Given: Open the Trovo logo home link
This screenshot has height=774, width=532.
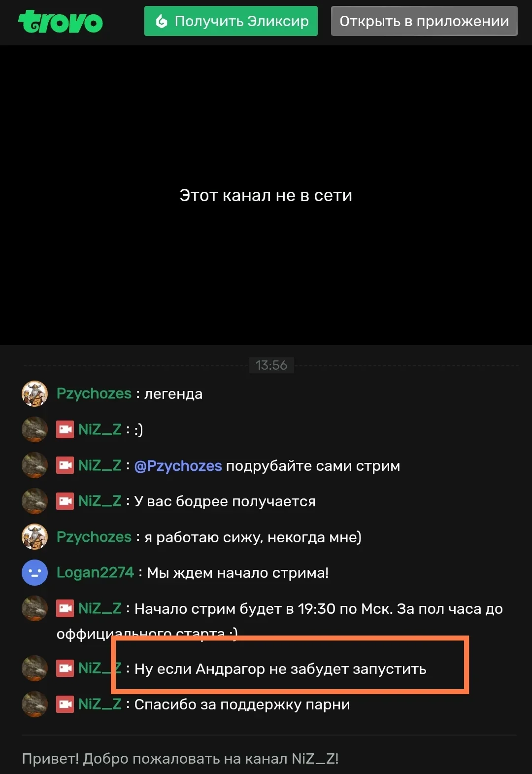Looking at the screenshot, I should (61, 22).
